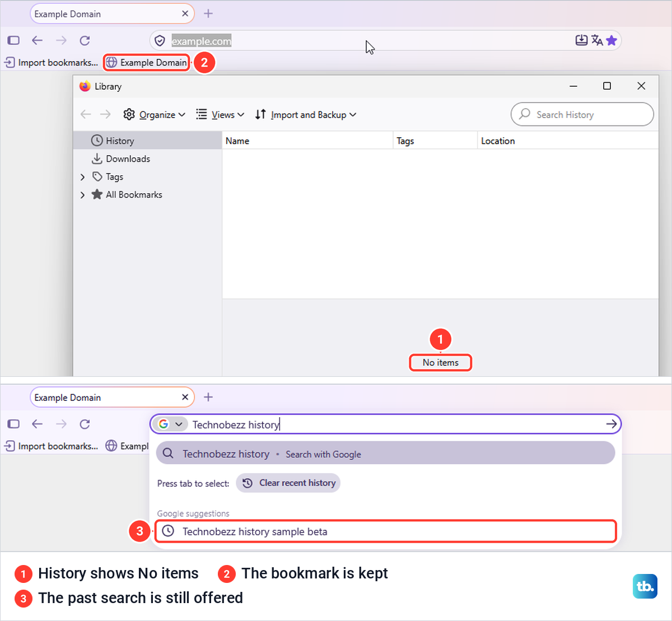
Task: Select the top Example Domain tab
Action: point(112,13)
